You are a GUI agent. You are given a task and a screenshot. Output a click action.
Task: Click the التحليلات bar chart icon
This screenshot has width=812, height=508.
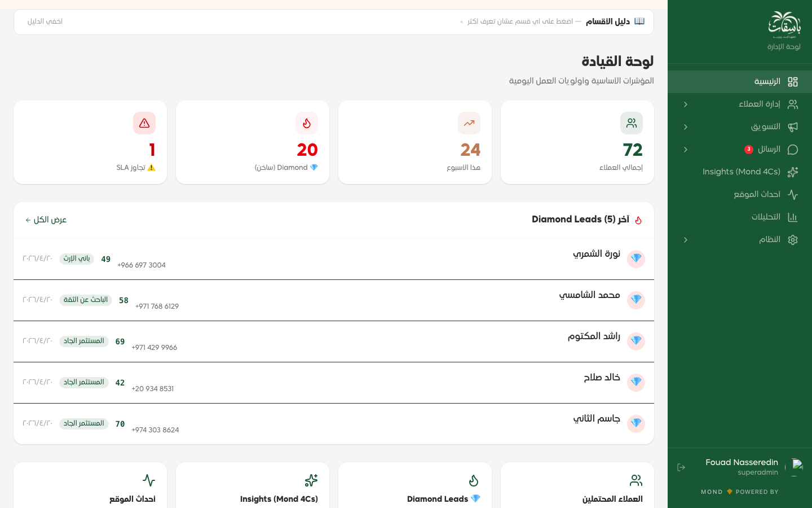pos(793,217)
